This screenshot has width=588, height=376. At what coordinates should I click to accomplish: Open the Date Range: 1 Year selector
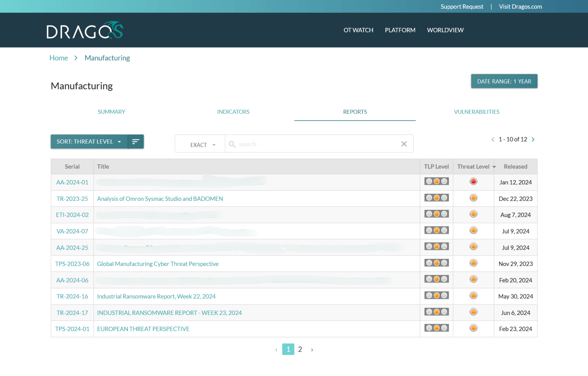(504, 81)
